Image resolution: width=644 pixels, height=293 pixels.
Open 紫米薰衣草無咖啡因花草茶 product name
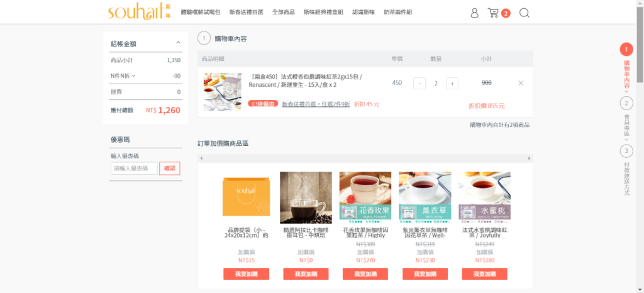coord(425,233)
